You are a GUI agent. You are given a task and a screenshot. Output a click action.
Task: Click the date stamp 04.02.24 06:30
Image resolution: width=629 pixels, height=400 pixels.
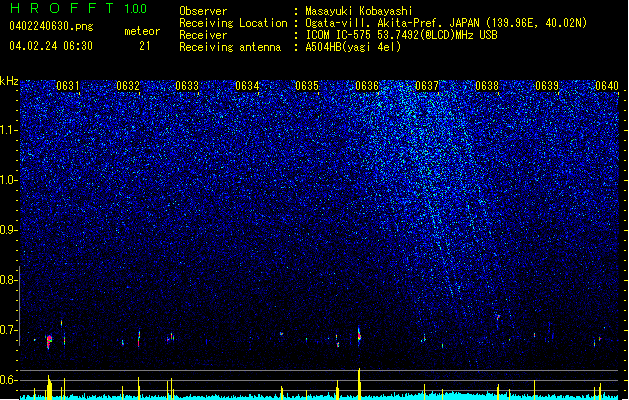coord(51,46)
